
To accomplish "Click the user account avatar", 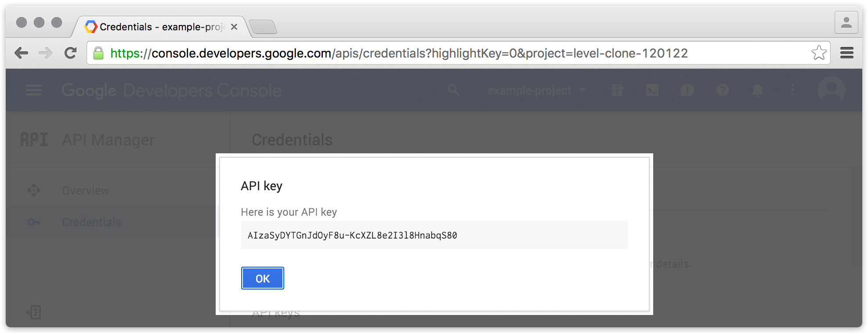I will point(831,90).
